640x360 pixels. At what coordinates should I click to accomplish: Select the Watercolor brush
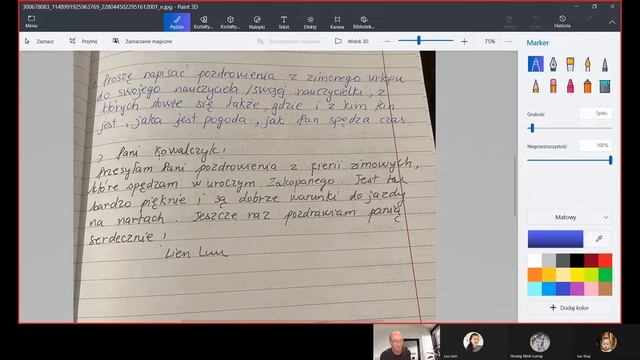pyautogui.click(x=587, y=64)
